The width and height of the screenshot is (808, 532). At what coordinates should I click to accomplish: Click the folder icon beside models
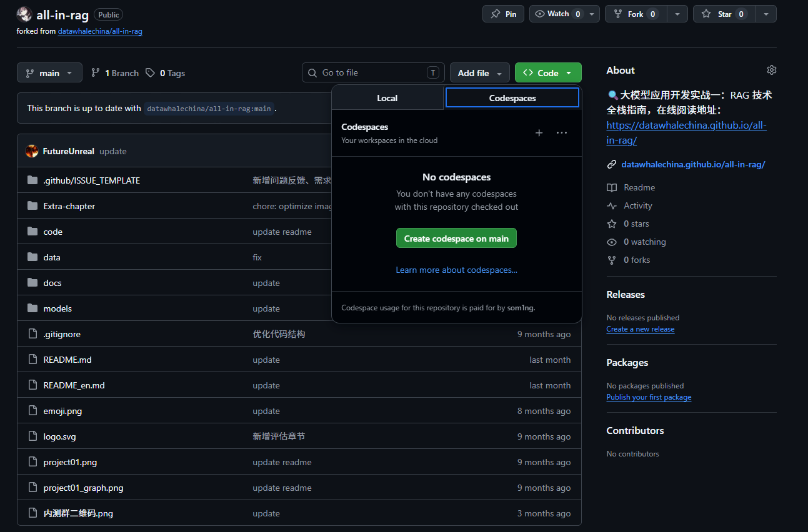pyautogui.click(x=32, y=308)
